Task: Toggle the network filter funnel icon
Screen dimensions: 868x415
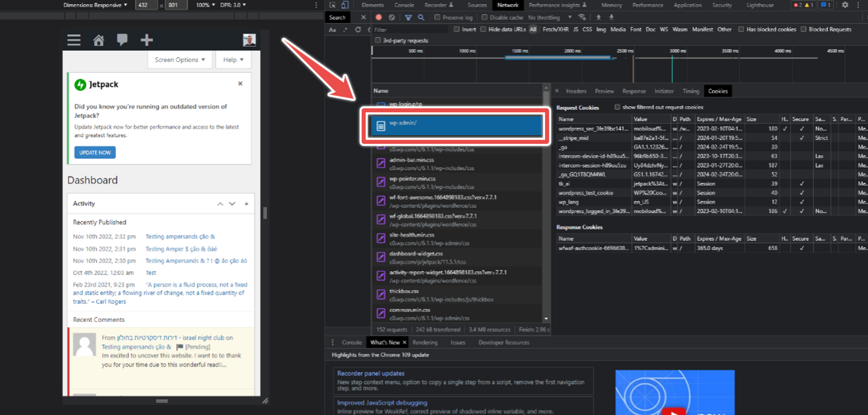Action: tap(408, 17)
